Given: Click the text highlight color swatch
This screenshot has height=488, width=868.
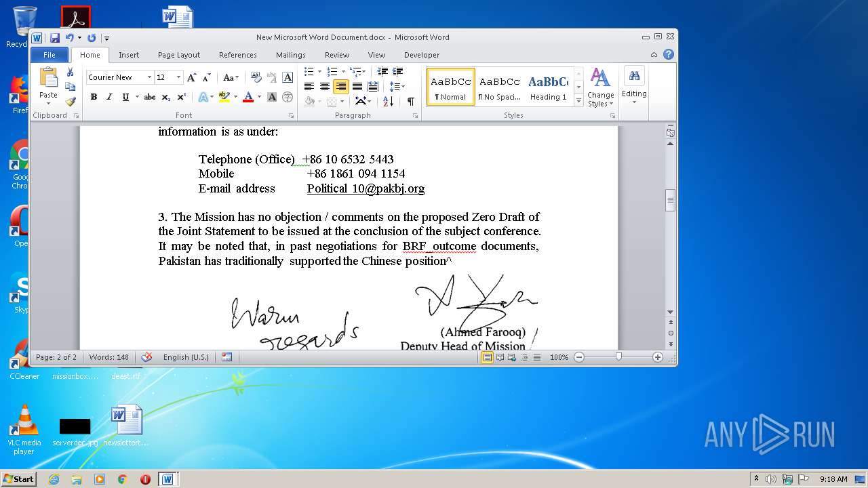Looking at the screenshot, I should pos(224,97).
